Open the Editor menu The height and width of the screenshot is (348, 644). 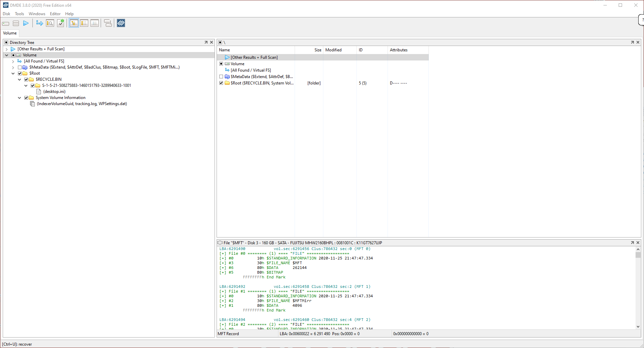pyautogui.click(x=55, y=14)
